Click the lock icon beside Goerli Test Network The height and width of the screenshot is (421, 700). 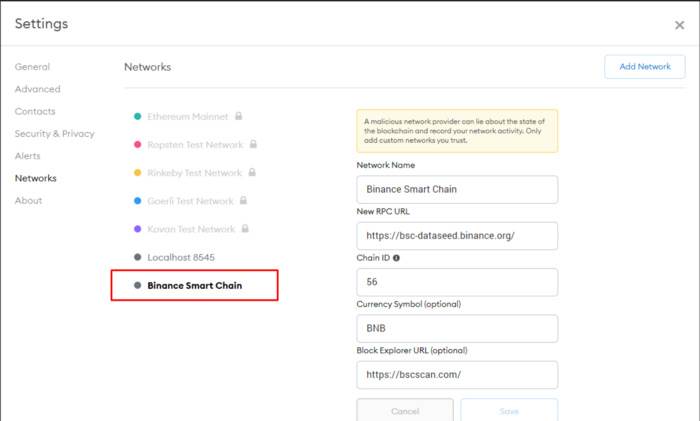click(243, 200)
